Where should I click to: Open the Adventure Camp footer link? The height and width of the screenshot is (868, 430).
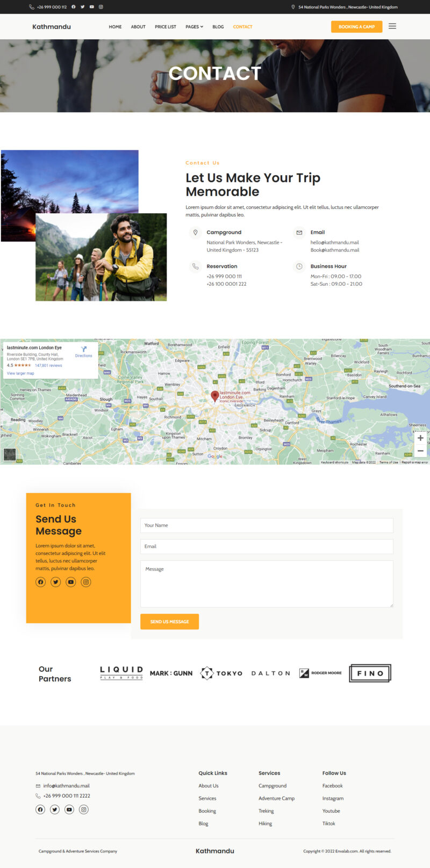276,798
